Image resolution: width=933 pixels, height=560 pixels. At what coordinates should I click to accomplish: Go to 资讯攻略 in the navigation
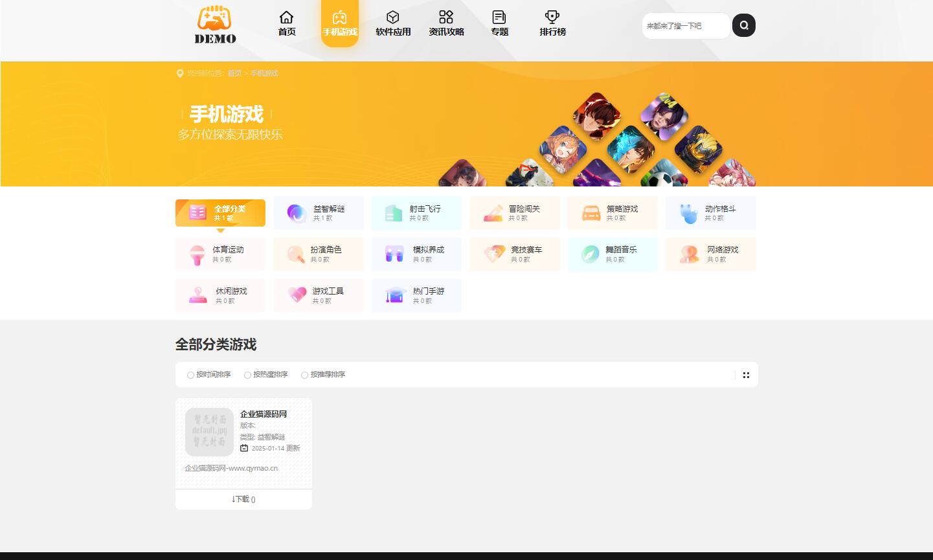(446, 24)
